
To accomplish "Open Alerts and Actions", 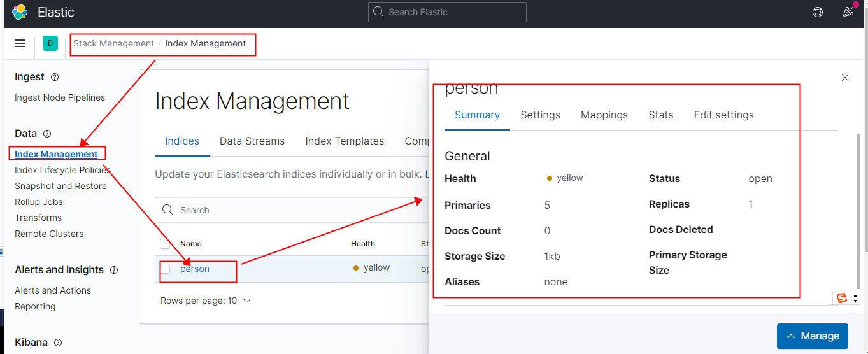I will pos(53,290).
